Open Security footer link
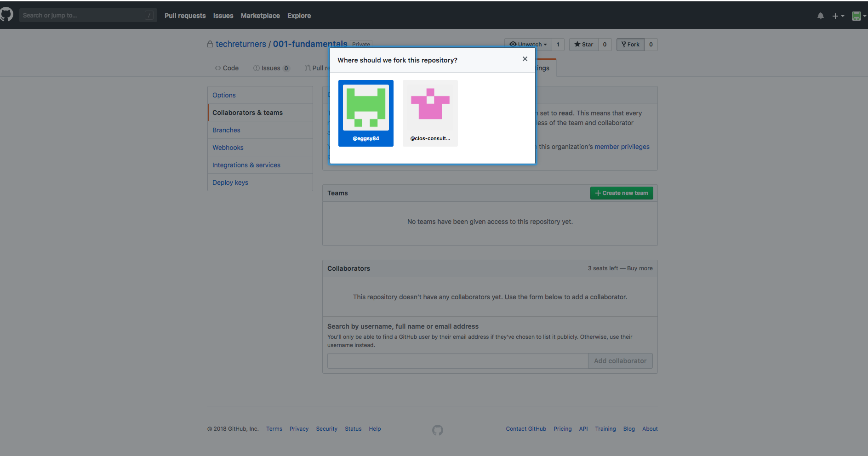The width and height of the screenshot is (868, 456). tap(326, 429)
